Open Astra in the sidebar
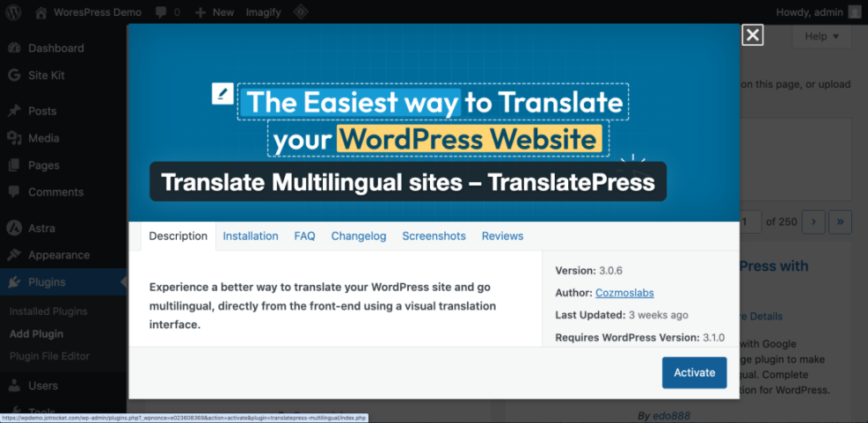The image size is (868, 423). pyautogui.click(x=41, y=228)
